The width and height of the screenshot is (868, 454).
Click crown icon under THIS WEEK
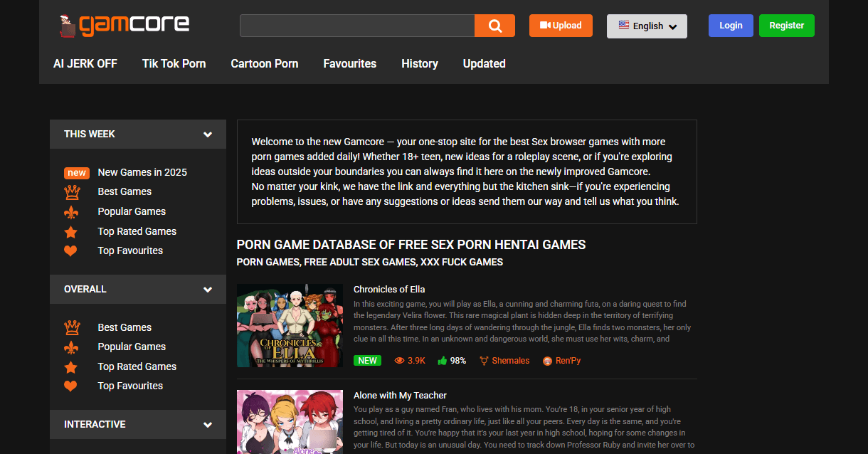tap(71, 192)
